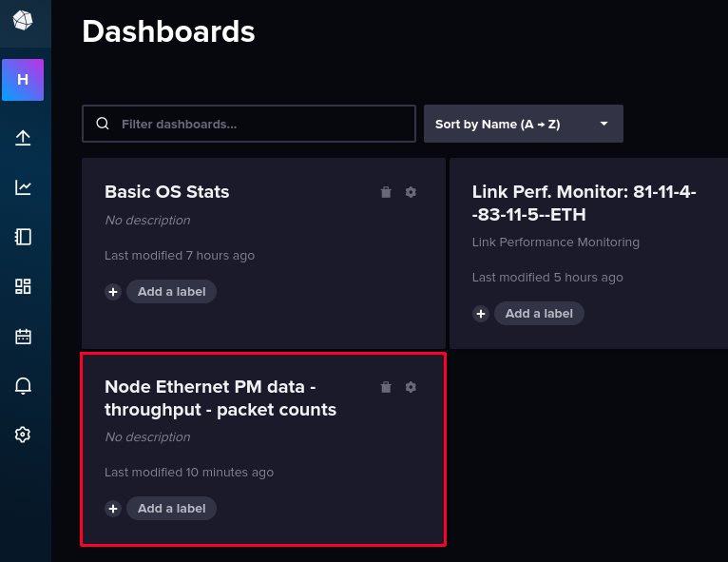Open Tasks calendar icon in sidebar
The height and width of the screenshot is (562, 728).
tap(23, 336)
